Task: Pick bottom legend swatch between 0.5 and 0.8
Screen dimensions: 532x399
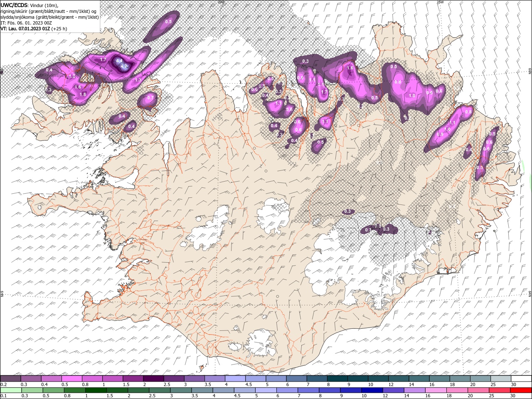Action: click(x=54, y=390)
